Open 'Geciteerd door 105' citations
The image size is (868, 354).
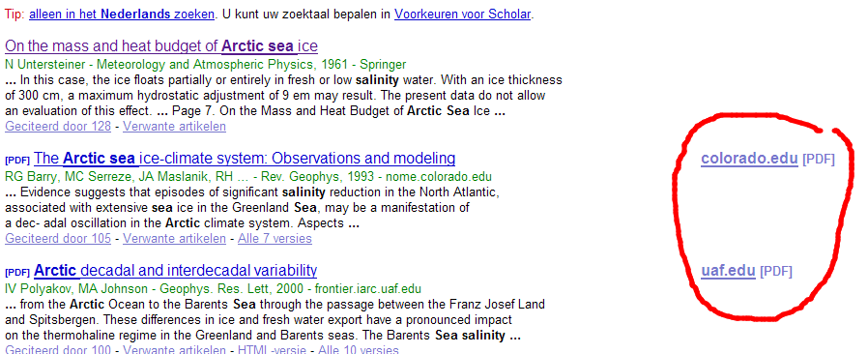click(58, 239)
